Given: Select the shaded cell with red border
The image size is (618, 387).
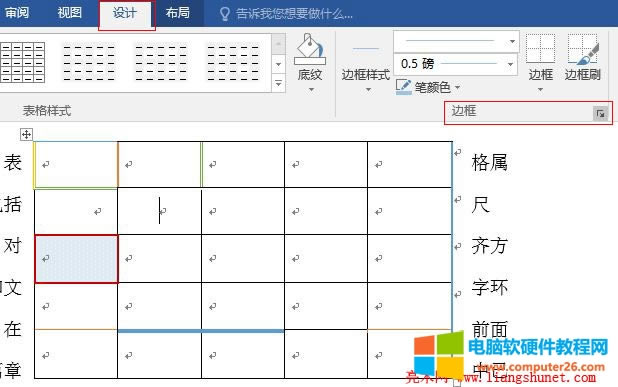Looking at the screenshot, I should [76, 259].
